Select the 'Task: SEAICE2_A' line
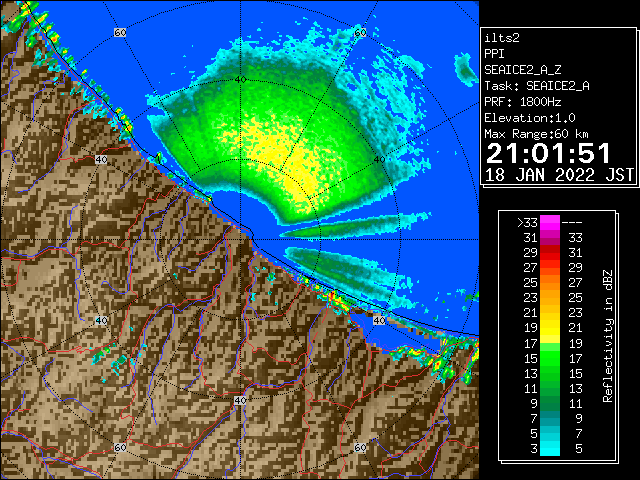The height and width of the screenshot is (480, 640). click(x=537, y=86)
